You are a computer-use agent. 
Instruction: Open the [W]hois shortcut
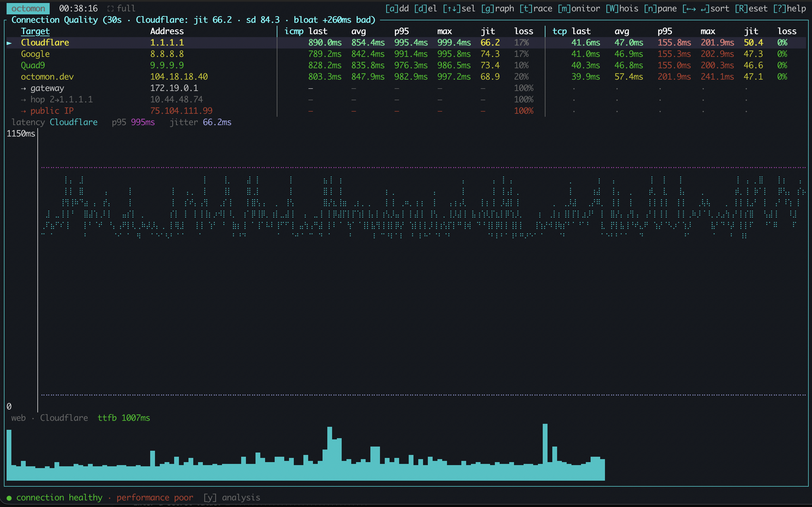pos(622,8)
